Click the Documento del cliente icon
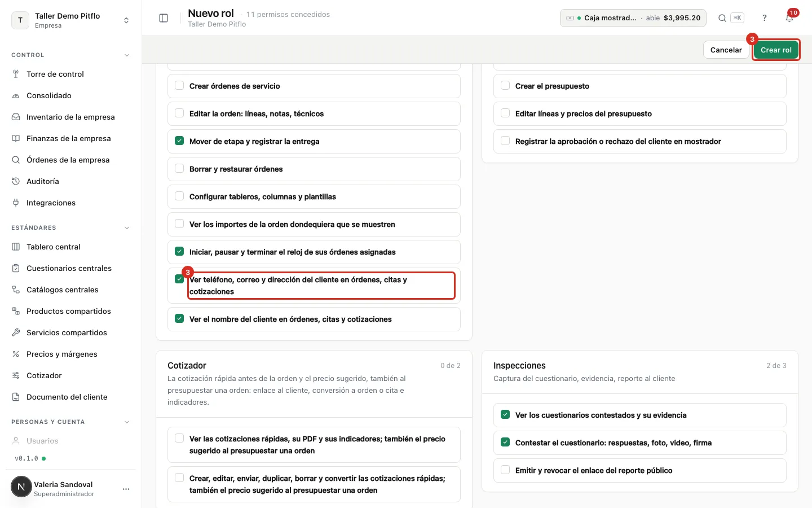The image size is (812, 508). pos(16,397)
